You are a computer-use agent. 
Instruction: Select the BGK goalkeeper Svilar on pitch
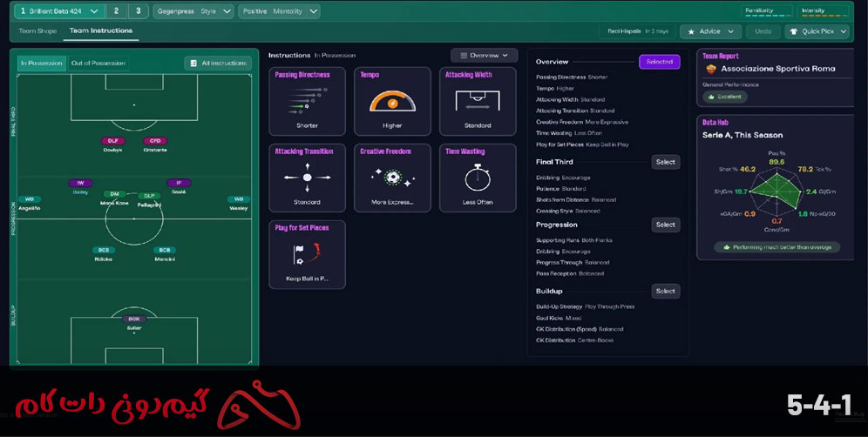134,319
